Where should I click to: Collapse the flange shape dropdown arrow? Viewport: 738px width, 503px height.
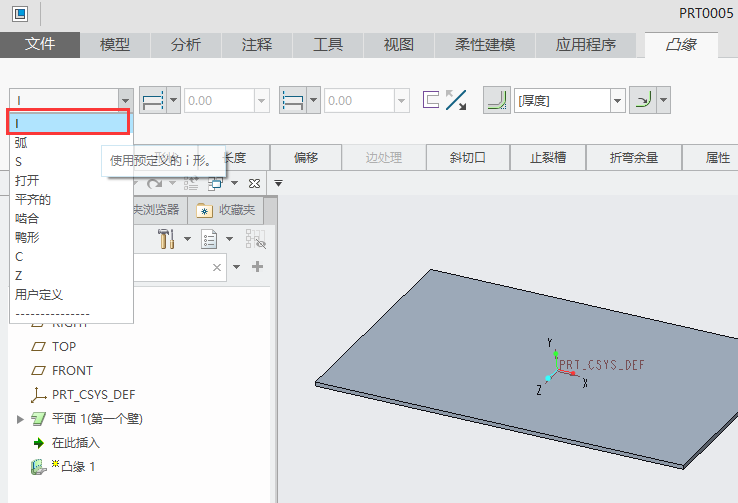pyautogui.click(x=125, y=100)
